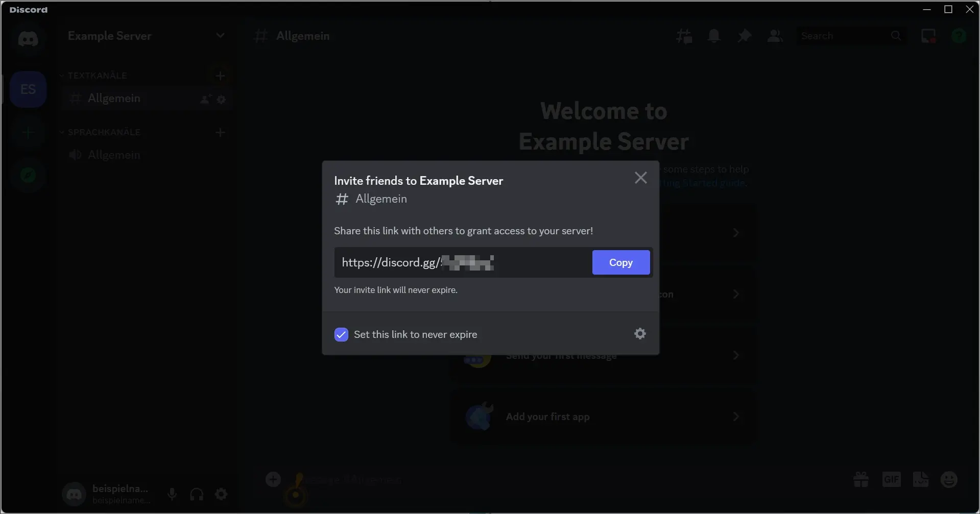The height and width of the screenshot is (514, 980).
Task: Uncheck Set this link to never expire
Action: [x=341, y=334]
